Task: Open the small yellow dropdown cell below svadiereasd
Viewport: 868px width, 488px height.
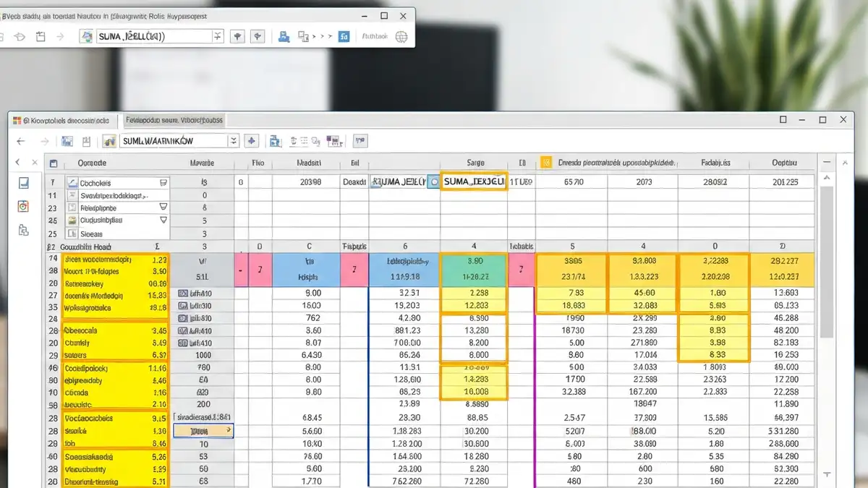Action: pos(204,431)
